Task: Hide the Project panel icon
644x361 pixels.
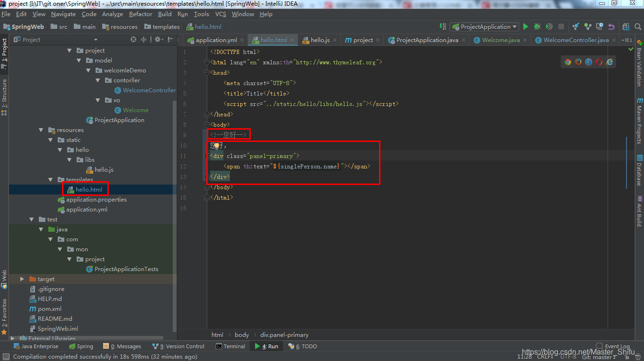Action: [x=170, y=40]
